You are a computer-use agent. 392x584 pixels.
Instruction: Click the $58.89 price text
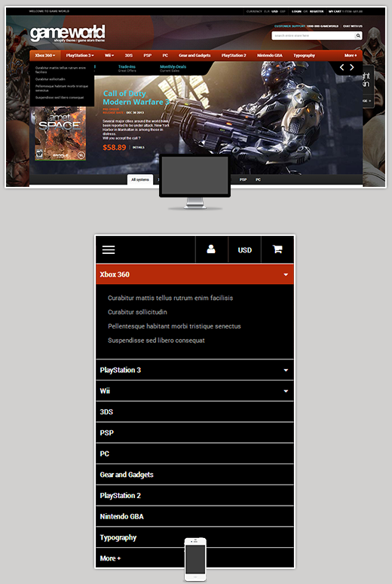[x=115, y=148]
